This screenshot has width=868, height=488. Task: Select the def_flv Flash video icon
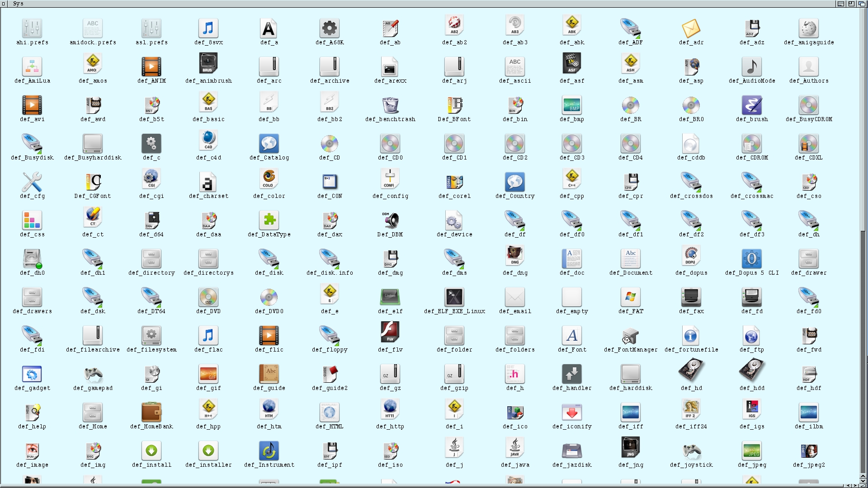tap(390, 333)
